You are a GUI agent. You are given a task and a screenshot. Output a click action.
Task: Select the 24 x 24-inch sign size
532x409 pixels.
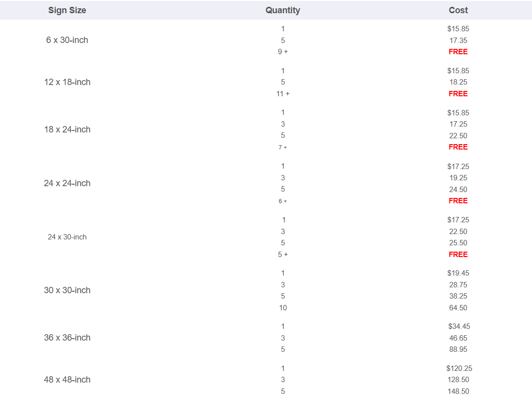point(67,183)
